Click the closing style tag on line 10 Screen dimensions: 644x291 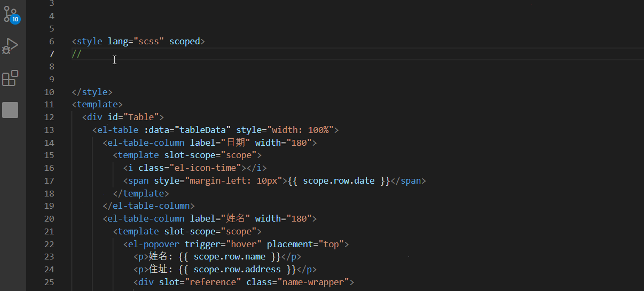(92, 92)
